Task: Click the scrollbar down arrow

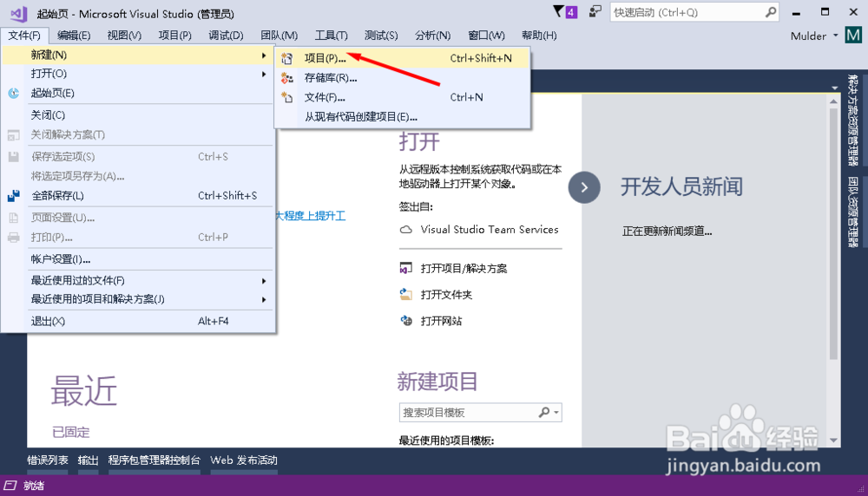Action: tap(833, 441)
